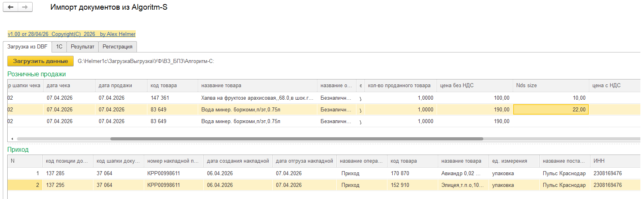Click the дата создания накладной column header
The height and width of the screenshot is (199, 644).
click(238, 161)
